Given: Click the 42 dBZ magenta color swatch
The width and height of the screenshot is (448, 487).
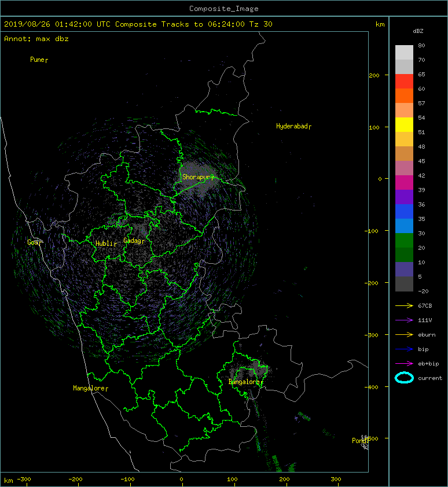Looking at the screenshot, I should pos(404,183).
